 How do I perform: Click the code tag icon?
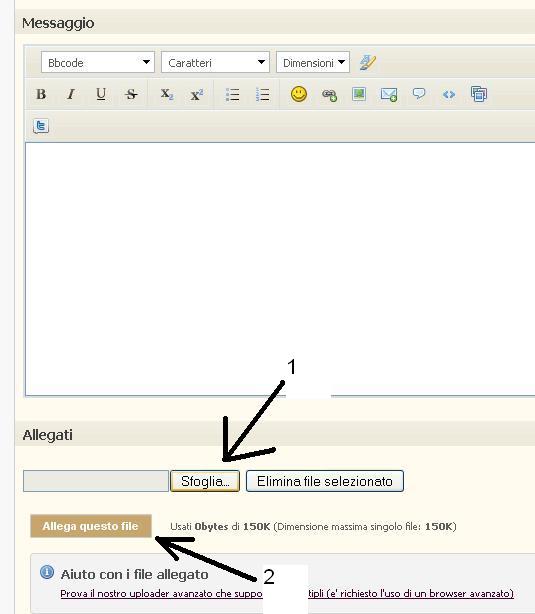[x=449, y=94]
